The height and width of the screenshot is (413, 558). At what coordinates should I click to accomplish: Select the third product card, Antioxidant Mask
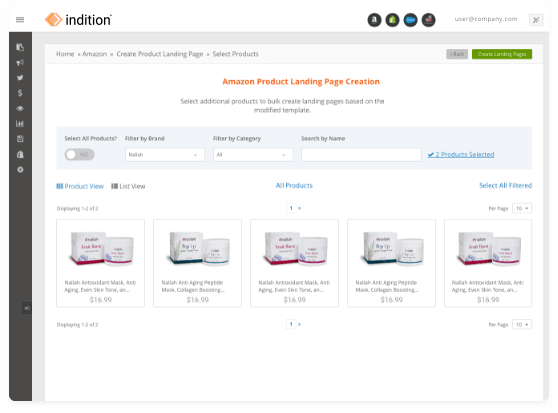click(294, 263)
